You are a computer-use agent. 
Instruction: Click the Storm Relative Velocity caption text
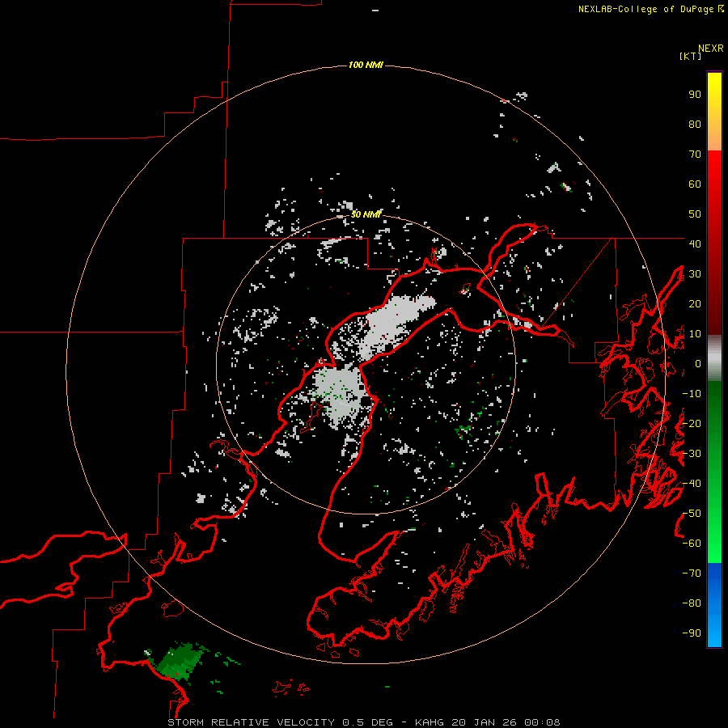tap(363, 722)
